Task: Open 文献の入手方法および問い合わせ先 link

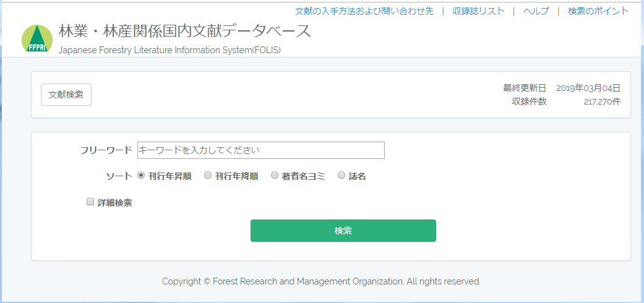Action: point(364,11)
